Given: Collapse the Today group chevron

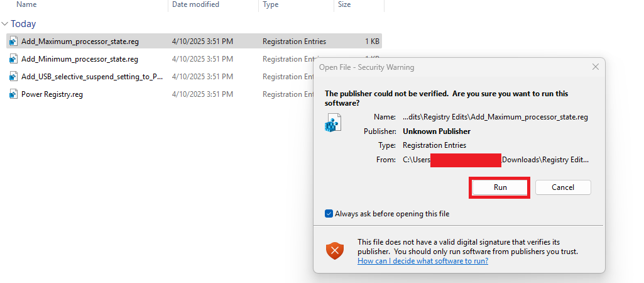Looking at the screenshot, I should (5, 24).
